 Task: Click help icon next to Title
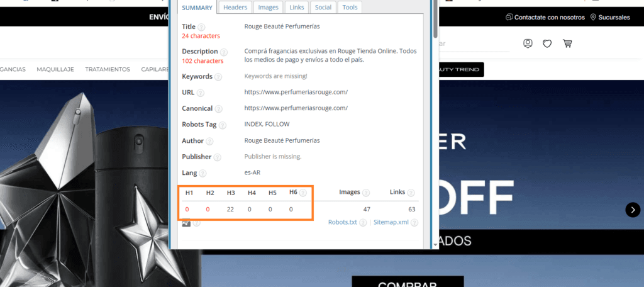click(x=201, y=27)
